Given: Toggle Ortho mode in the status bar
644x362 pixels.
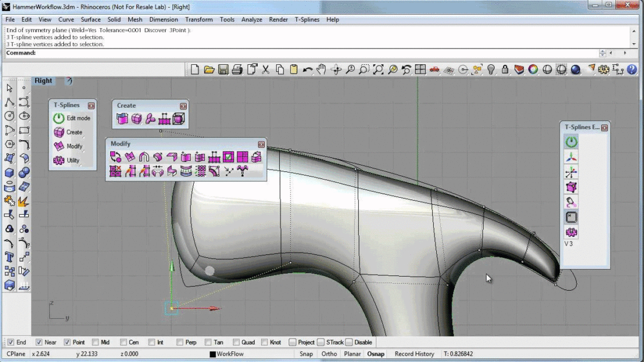Looking at the screenshot, I should pos(329,354).
